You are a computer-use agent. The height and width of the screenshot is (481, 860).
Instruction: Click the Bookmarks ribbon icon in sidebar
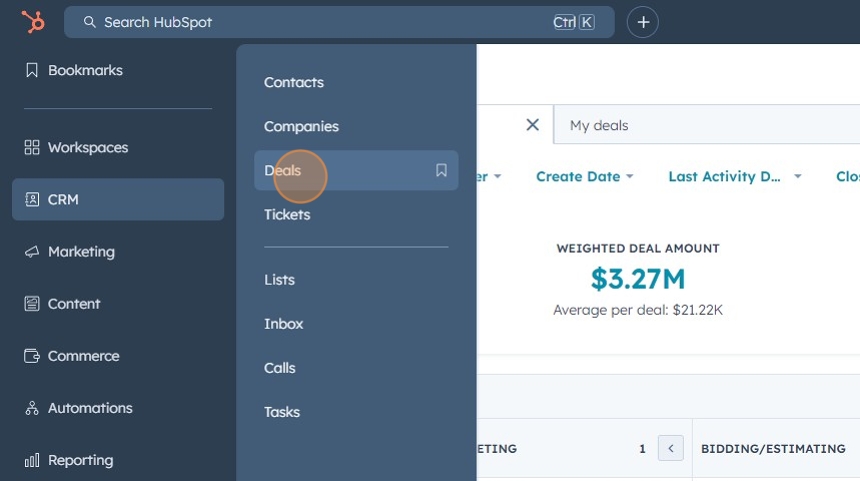pyautogui.click(x=32, y=70)
